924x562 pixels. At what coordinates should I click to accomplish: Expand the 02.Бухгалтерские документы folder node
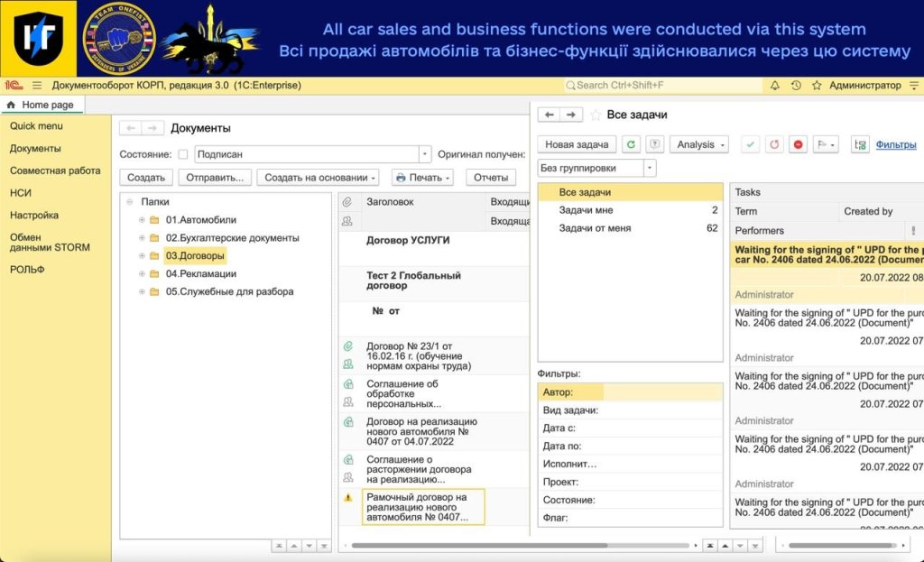tap(142, 238)
